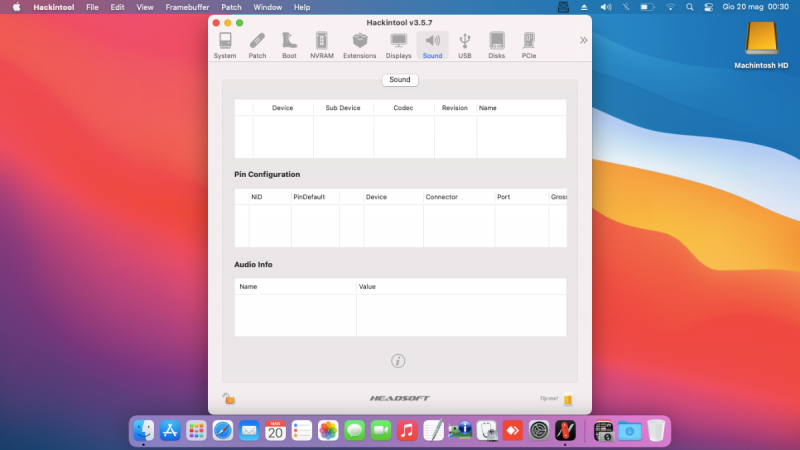
Task: Open App Store from the Dock
Action: 170,431
